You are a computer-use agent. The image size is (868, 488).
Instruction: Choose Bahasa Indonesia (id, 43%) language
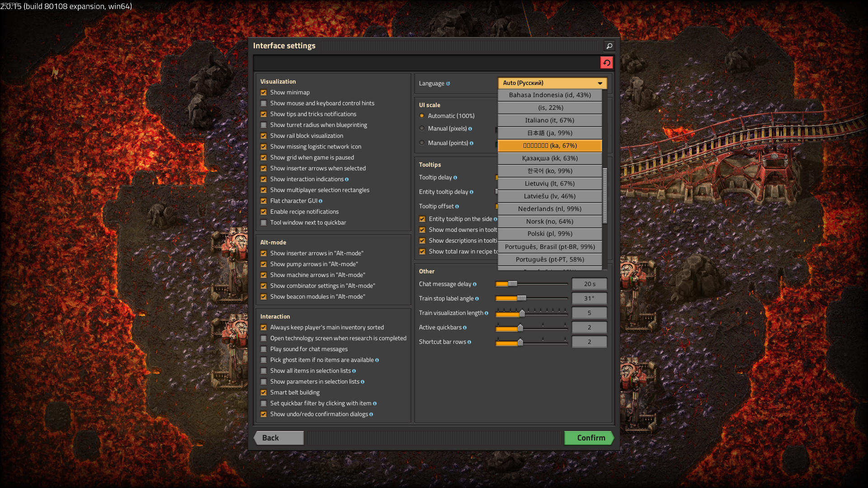pos(550,95)
